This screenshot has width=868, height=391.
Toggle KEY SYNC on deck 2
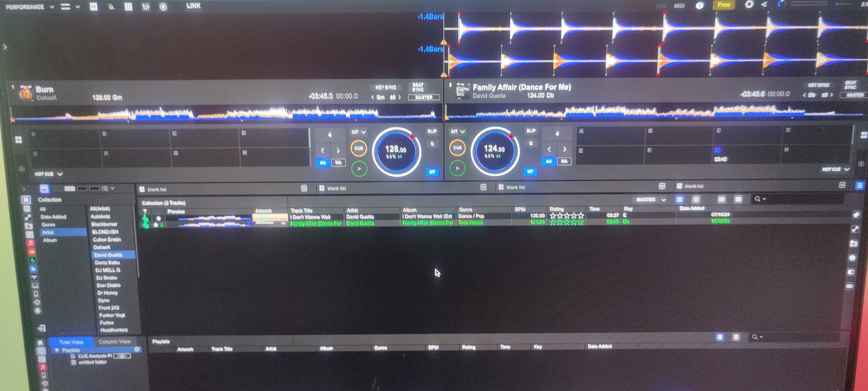click(818, 85)
